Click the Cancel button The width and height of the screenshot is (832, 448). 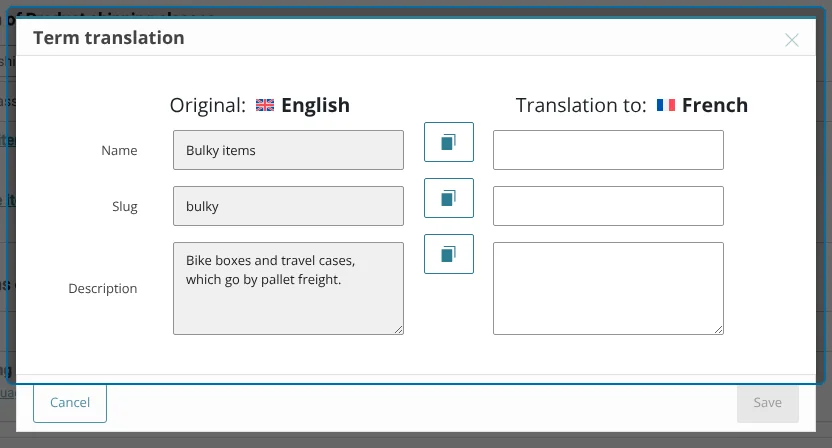[x=70, y=402]
